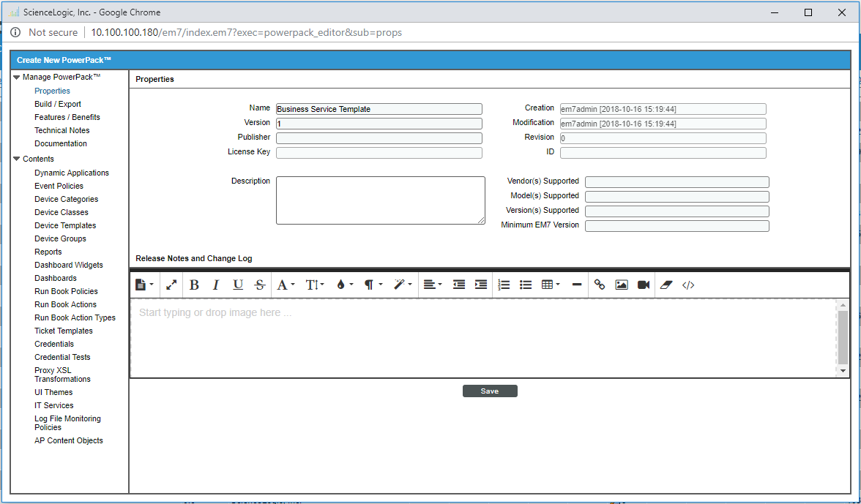Viewport: 861px width, 504px height.
Task: Click the Save button
Action: click(490, 391)
